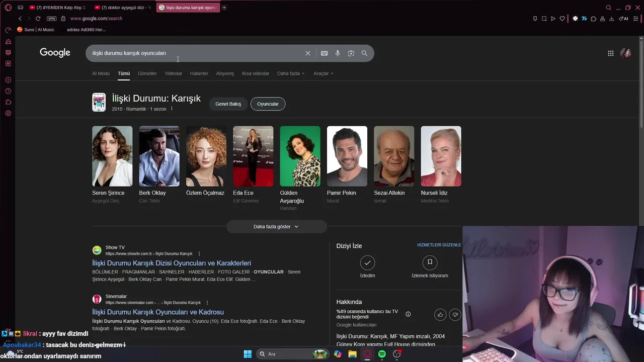Toggle the VPN badge in address bar
The width and height of the screenshot is (644, 362).
51,19
